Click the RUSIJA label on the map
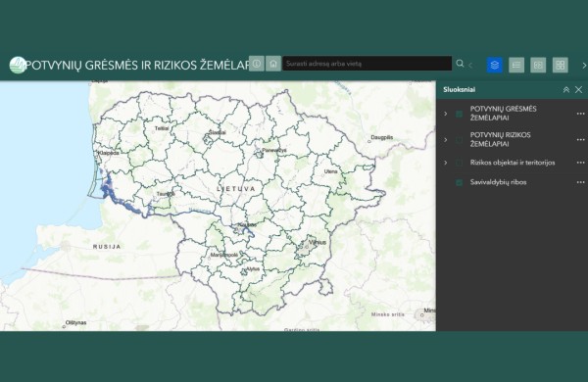 (107, 247)
